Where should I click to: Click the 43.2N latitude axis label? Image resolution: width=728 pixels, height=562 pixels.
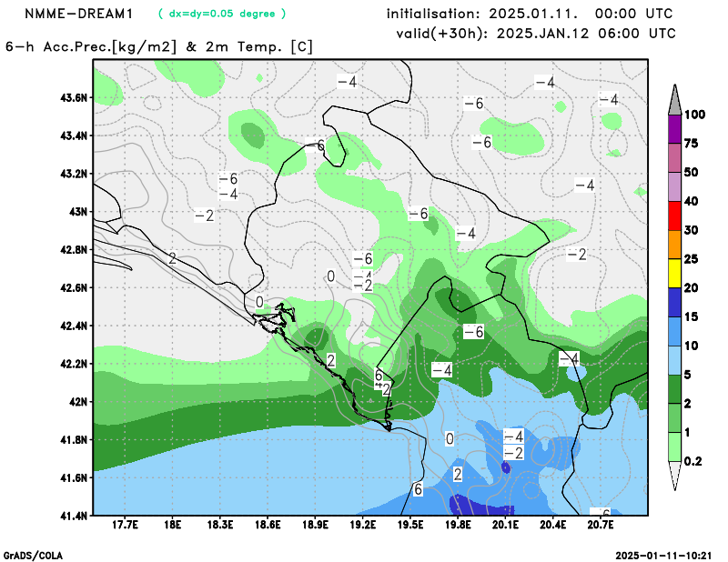click(74, 174)
